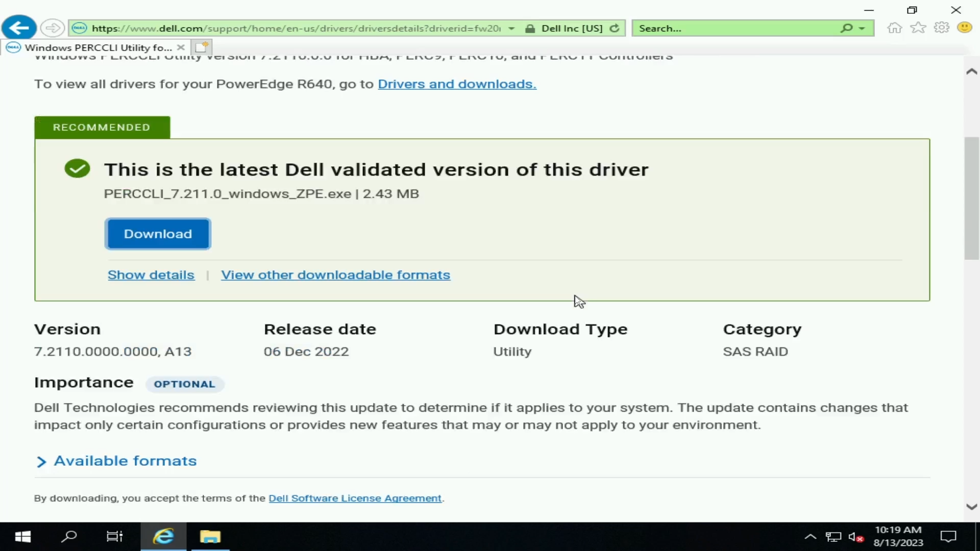Image resolution: width=980 pixels, height=551 pixels.
Task: Click the Download button for PERCCLI
Action: point(158,234)
